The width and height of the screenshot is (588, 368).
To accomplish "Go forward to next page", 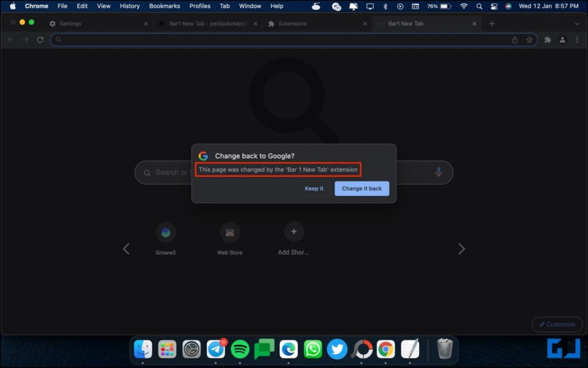I will [25, 40].
